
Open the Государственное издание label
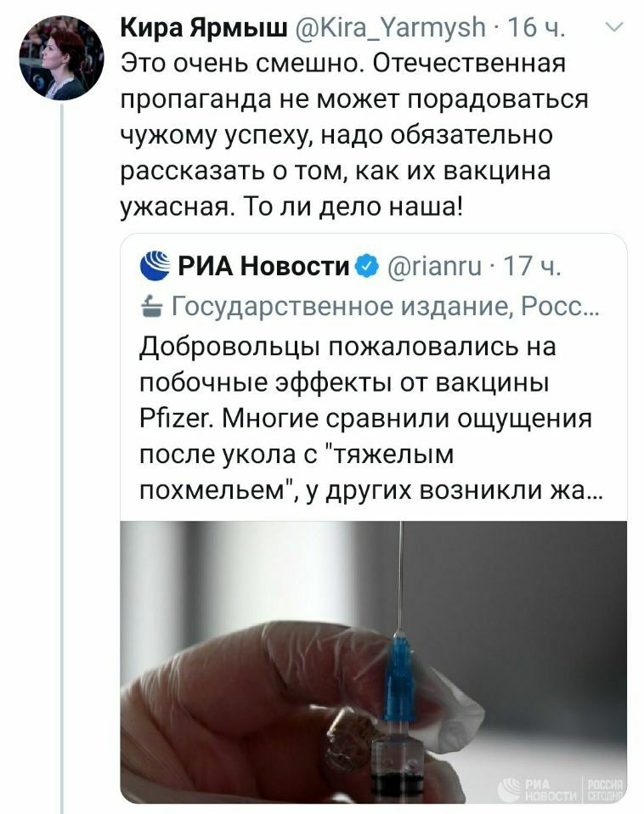385,306
